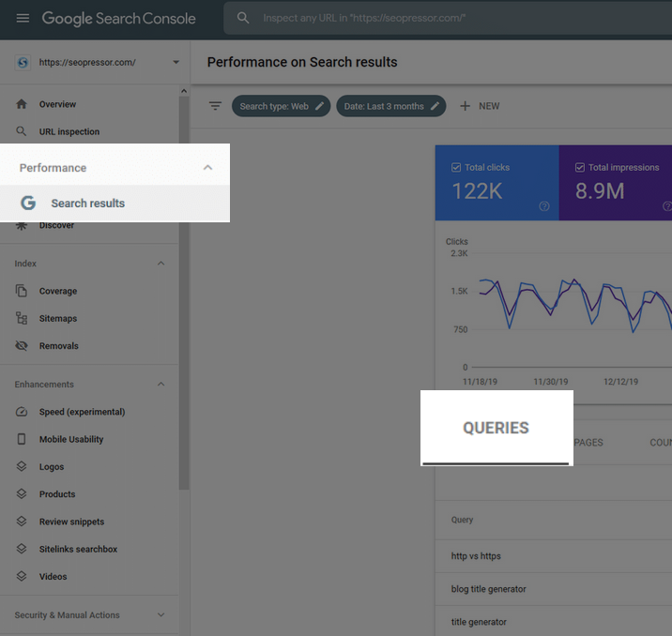Uncheck the Total clicks checkbox
Screen dimensions: 672x636
456,168
